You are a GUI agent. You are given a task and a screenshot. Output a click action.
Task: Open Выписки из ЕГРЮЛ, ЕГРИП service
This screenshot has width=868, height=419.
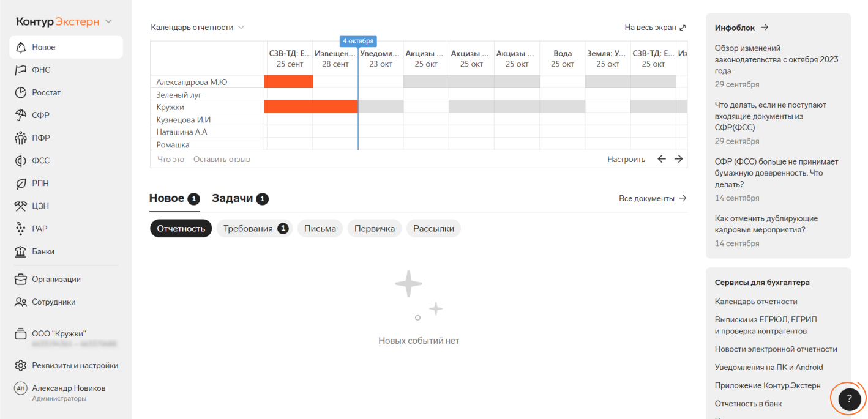click(766, 325)
